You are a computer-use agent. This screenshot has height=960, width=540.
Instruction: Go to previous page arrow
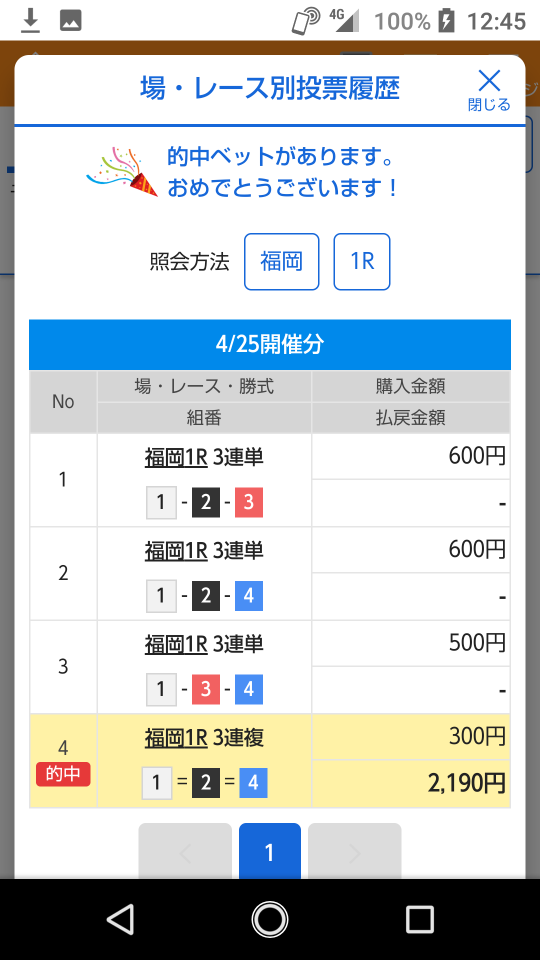[185, 852]
